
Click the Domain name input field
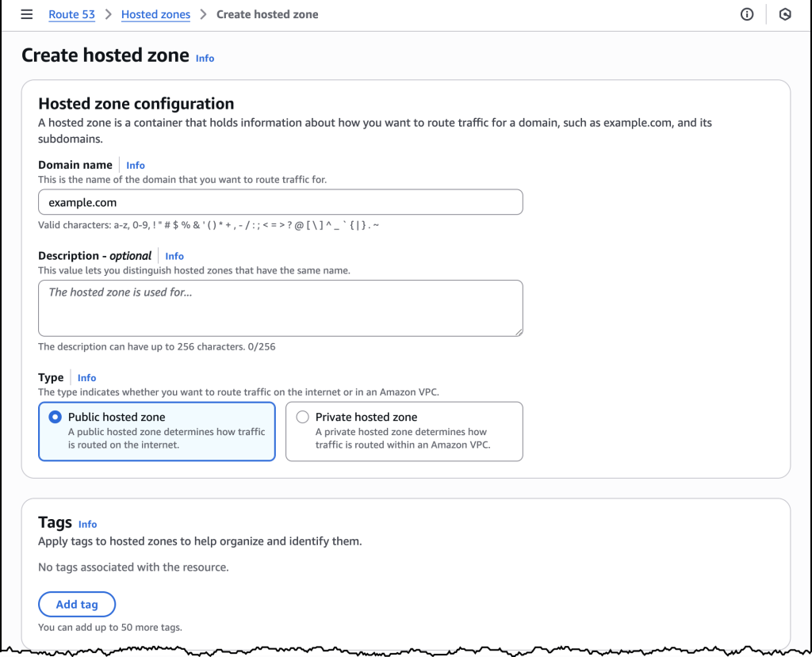(280, 202)
